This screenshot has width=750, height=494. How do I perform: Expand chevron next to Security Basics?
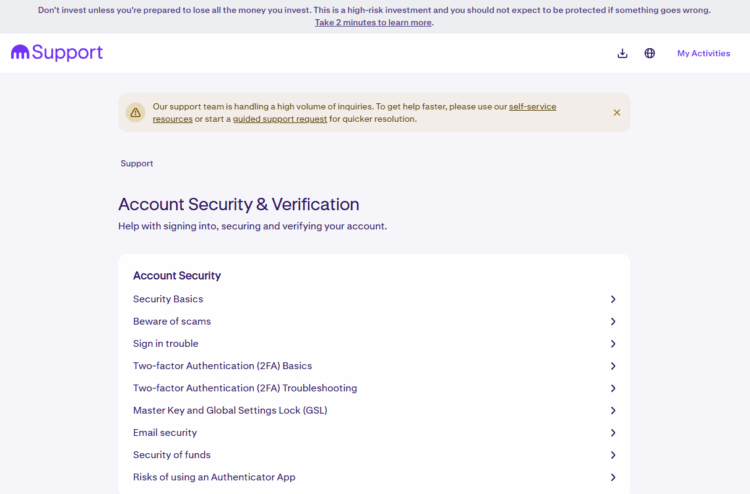pyautogui.click(x=613, y=299)
